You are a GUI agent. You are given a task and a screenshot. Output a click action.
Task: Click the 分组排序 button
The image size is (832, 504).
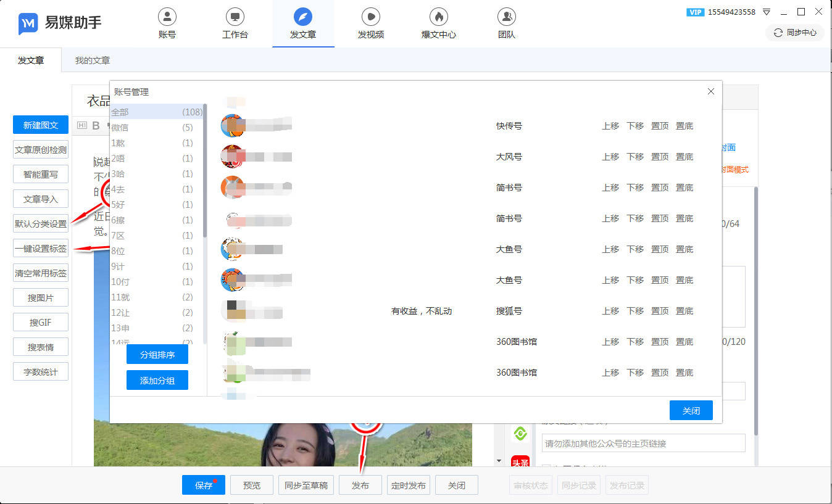[x=157, y=355]
